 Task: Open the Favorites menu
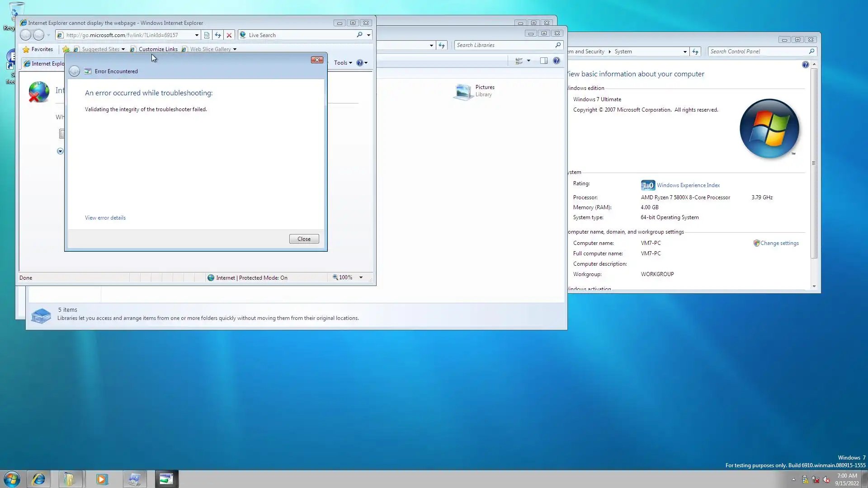[38, 49]
